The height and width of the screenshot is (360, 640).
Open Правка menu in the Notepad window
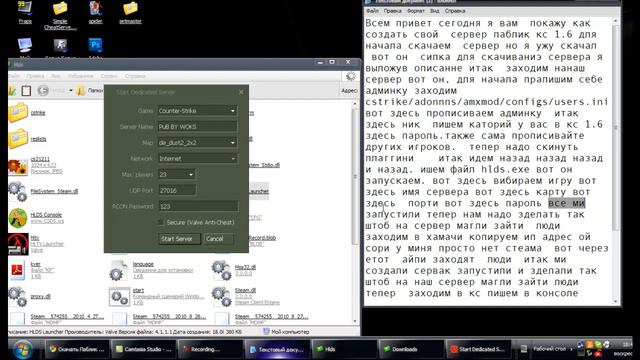[392, 11]
